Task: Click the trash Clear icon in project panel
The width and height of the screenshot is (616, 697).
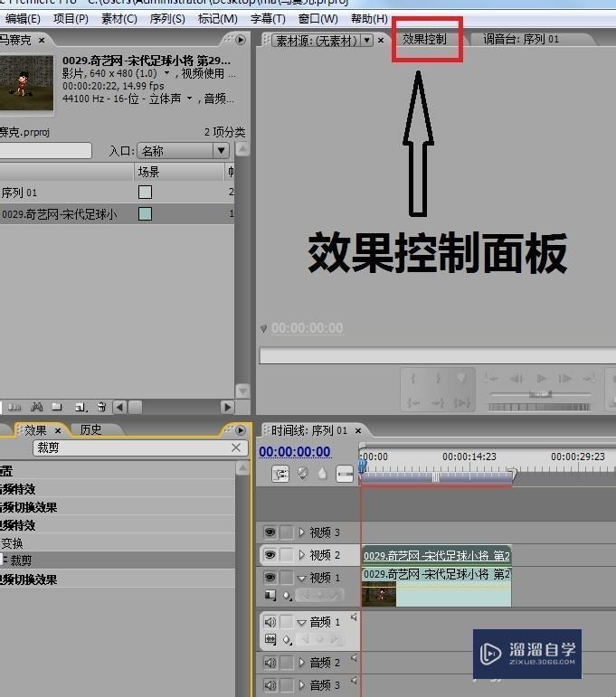Action: [x=102, y=407]
